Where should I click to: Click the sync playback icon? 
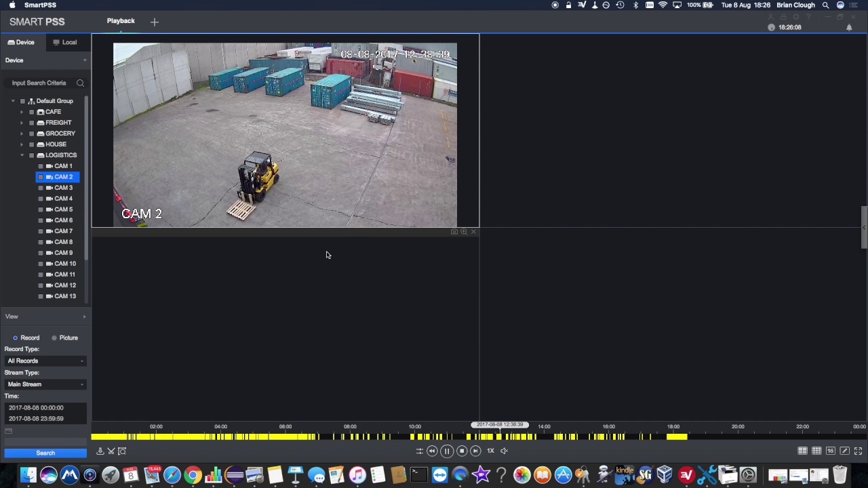[419, 451]
